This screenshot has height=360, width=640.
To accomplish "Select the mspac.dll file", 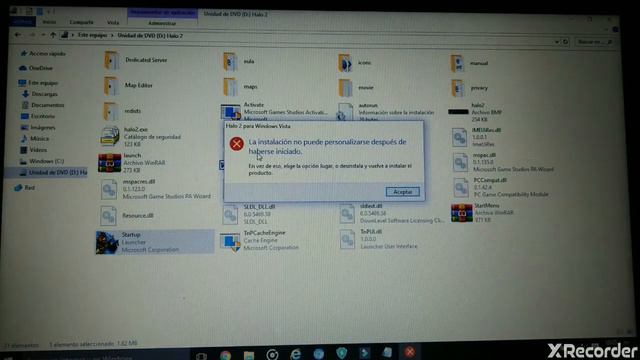I will pyautogui.click(x=503, y=162).
